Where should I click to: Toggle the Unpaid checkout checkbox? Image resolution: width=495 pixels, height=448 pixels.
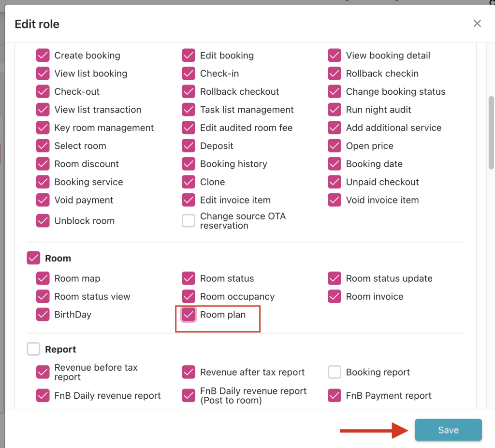tap(335, 182)
